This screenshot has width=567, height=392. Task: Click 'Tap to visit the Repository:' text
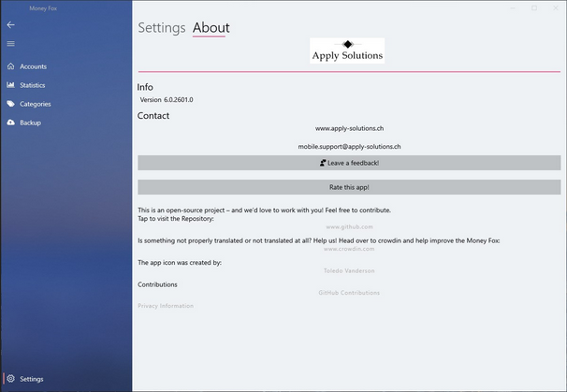[176, 219]
